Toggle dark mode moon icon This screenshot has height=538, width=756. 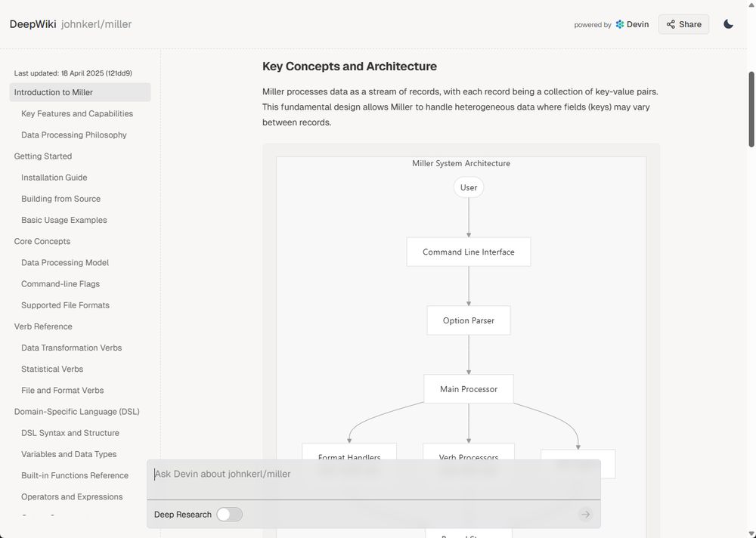point(728,24)
